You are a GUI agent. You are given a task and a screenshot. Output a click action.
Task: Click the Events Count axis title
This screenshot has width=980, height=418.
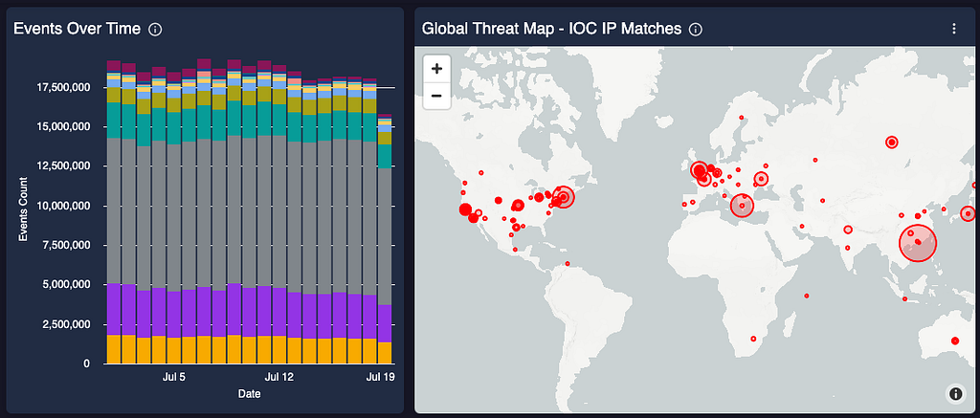tap(23, 209)
